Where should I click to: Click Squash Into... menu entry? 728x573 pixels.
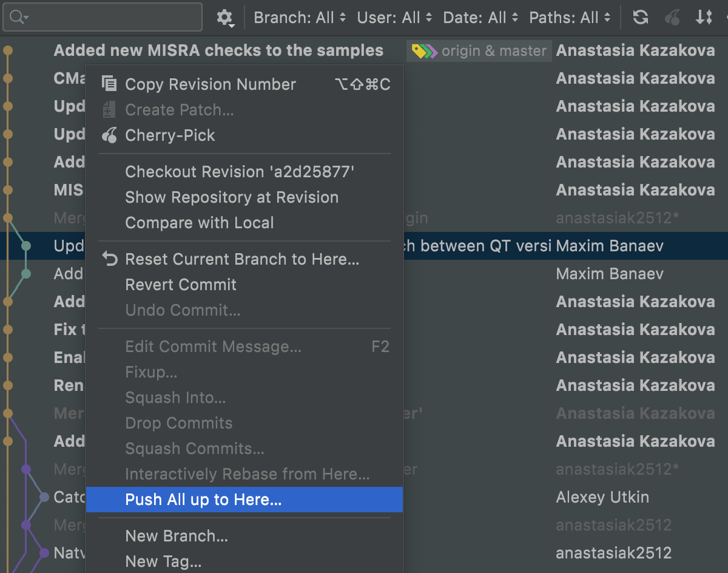pos(244,398)
